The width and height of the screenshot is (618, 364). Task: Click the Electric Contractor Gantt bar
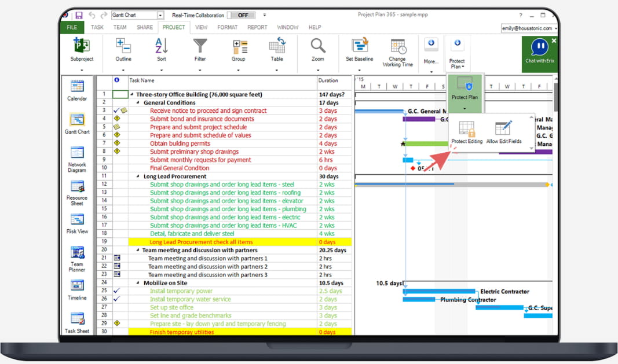[x=438, y=292]
